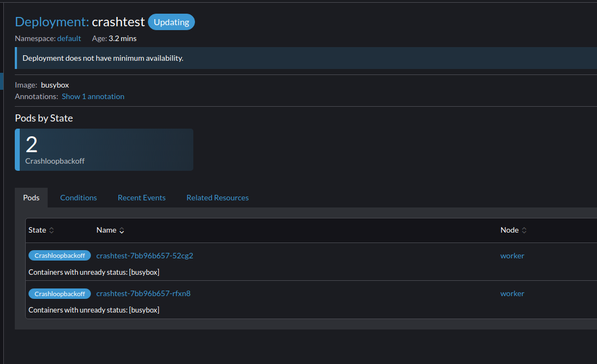Open the worker node link on the second row

coord(512,293)
